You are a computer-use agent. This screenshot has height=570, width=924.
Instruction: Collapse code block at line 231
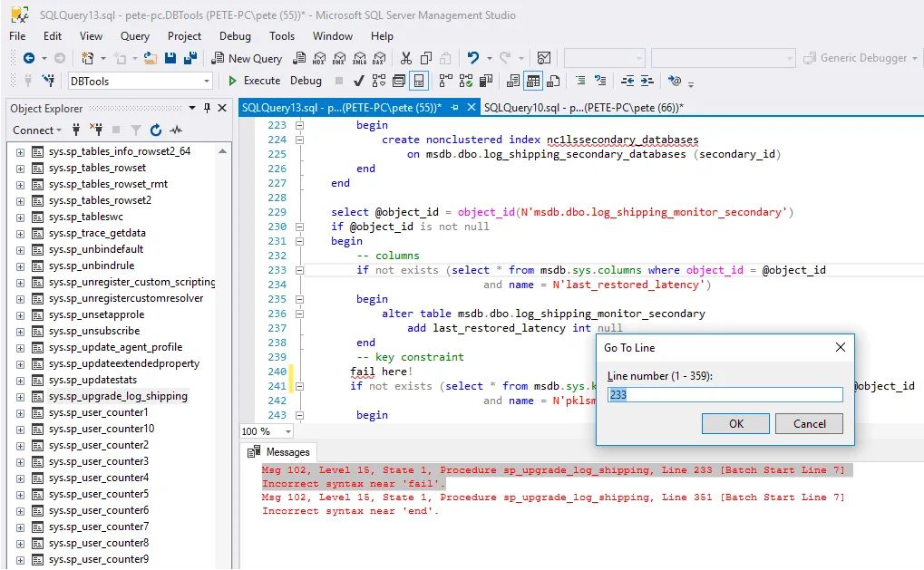click(299, 241)
